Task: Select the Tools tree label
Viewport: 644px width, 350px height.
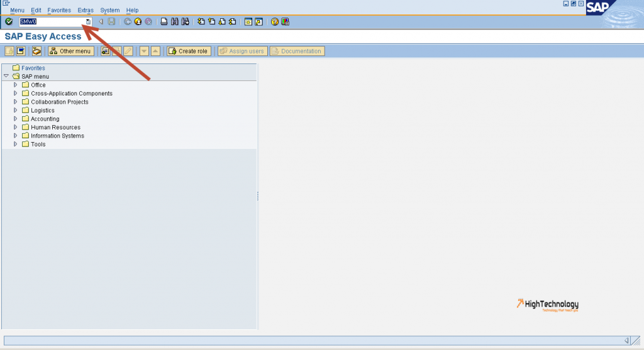Action: (x=38, y=145)
